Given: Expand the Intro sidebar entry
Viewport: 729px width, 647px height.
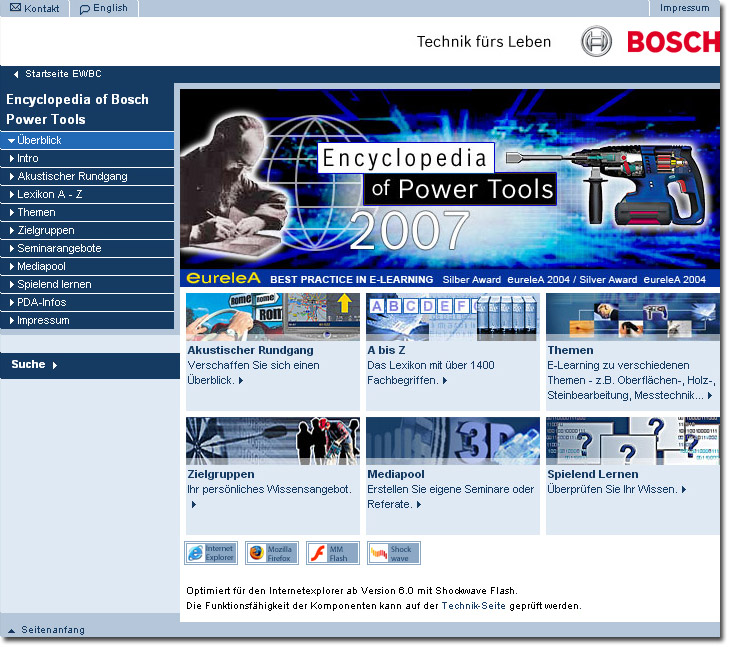Looking at the screenshot, I should coord(12,158).
